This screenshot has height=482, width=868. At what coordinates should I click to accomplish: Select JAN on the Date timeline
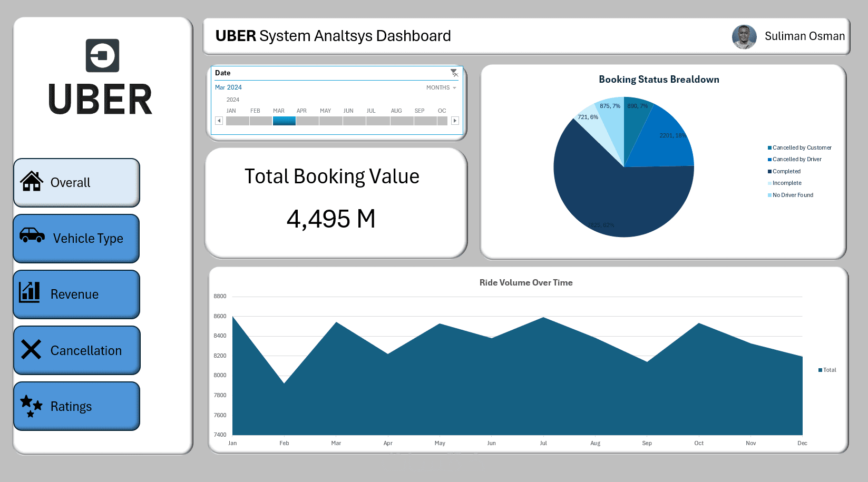[x=238, y=121]
